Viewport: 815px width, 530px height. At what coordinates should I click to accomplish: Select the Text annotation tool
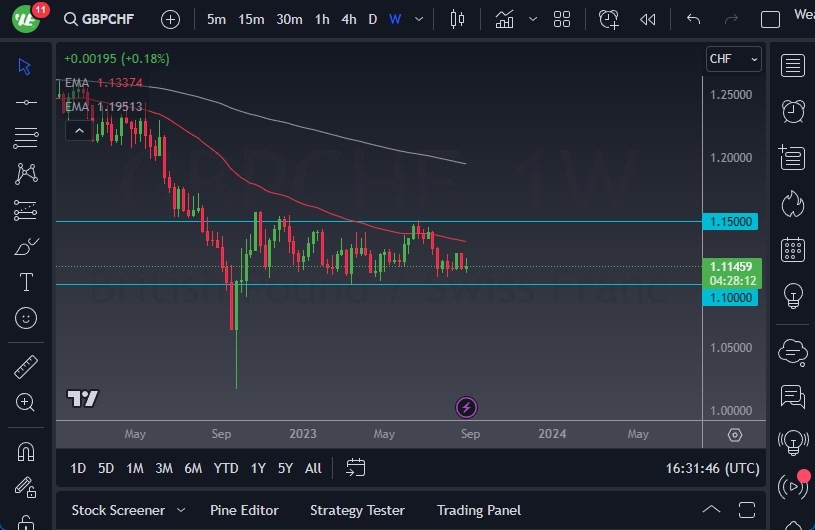click(26, 282)
